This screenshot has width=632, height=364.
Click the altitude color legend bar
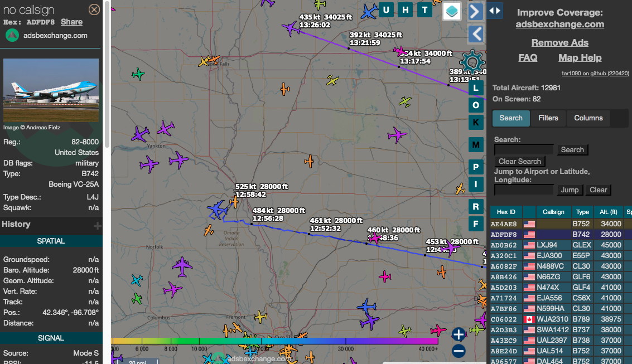point(274,342)
